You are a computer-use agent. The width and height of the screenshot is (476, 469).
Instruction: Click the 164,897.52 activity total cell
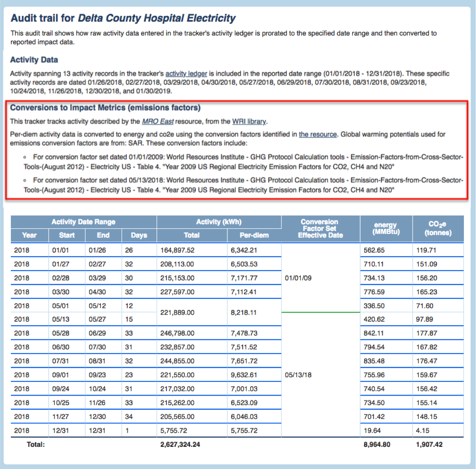point(177,251)
